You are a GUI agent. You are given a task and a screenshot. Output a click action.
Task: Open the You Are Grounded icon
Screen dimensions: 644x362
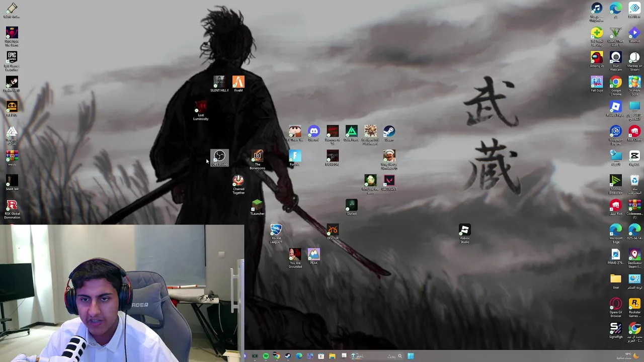(295, 258)
